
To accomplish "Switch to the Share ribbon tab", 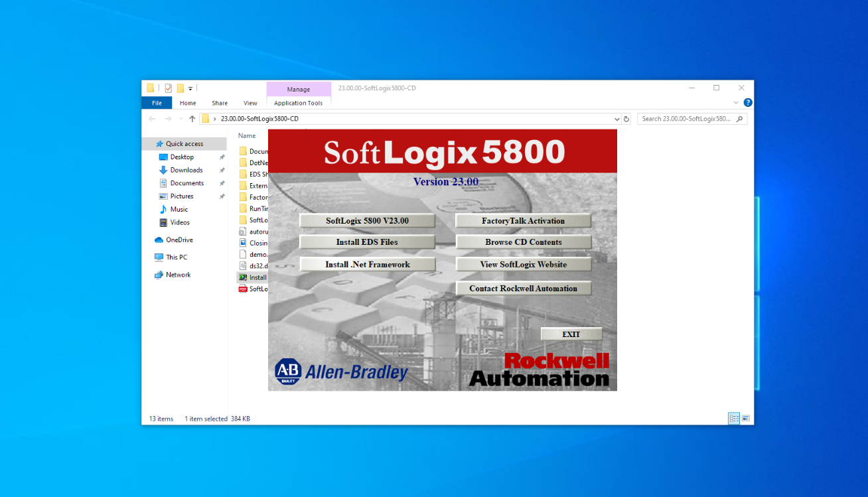I will 220,103.
